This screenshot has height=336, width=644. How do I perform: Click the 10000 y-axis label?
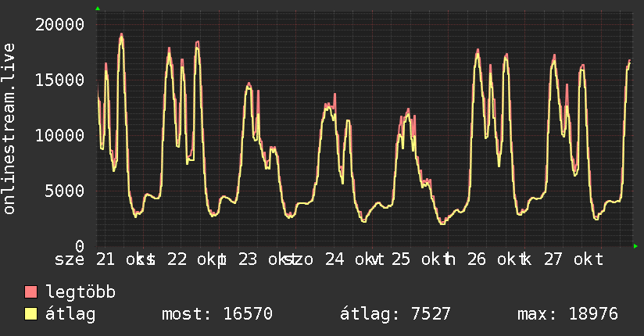pos(59,135)
